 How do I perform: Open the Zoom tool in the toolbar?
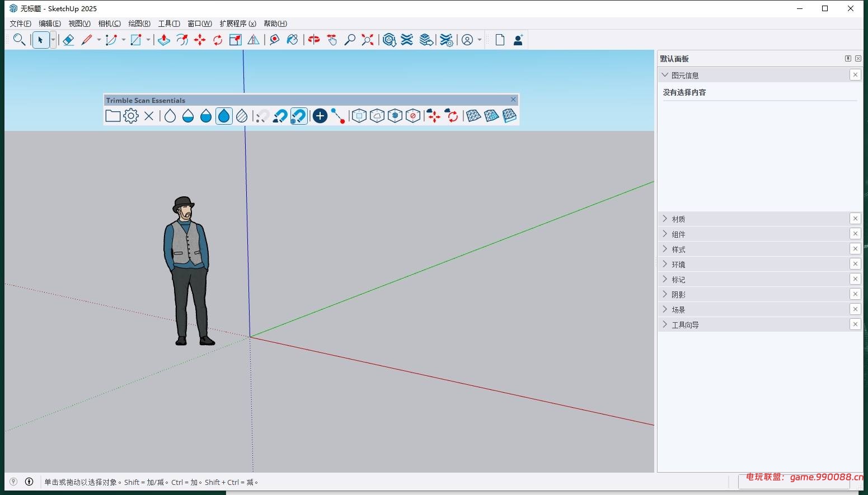tap(350, 40)
